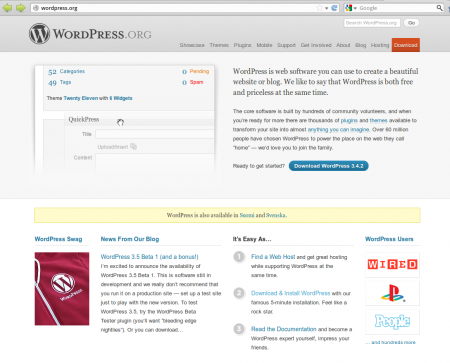The image size is (450, 363).
Task: Click Read the Documentation link
Action: (x=284, y=329)
